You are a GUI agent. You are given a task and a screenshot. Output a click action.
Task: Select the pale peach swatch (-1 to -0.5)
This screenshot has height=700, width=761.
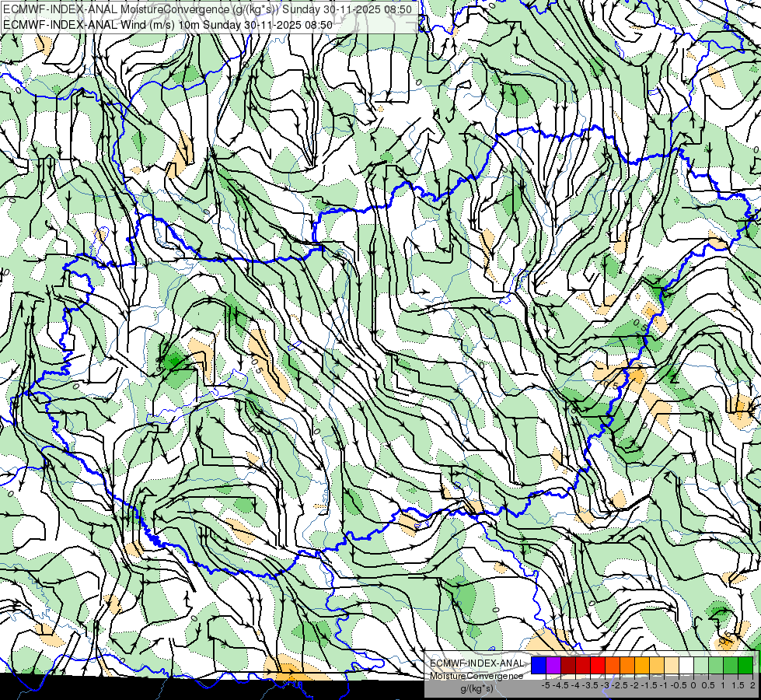[x=672, y=666]
